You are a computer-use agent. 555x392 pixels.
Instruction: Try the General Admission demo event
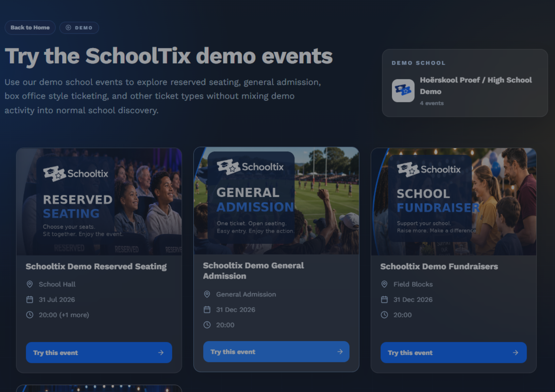(x=276, y=352)
